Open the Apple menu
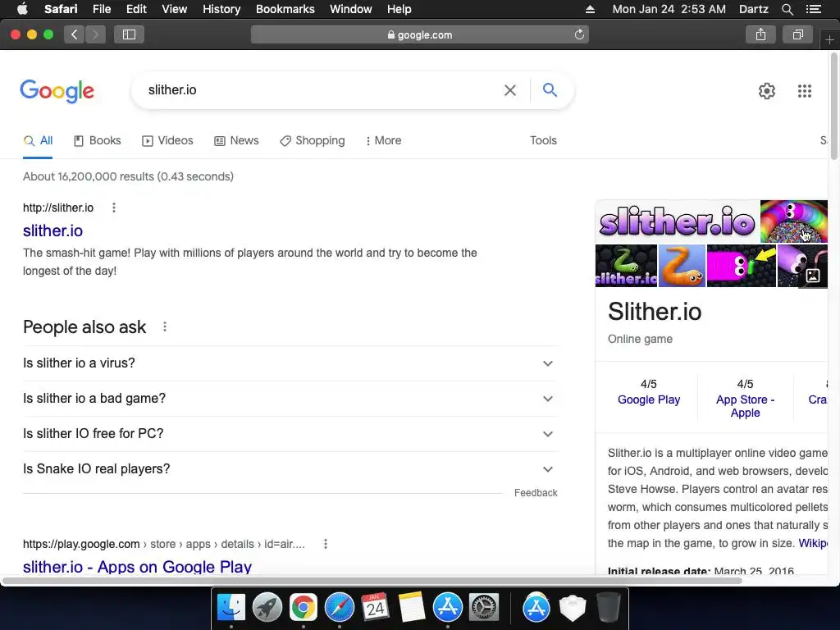Screen dimensions: 840x630 (x=22, y=9)
